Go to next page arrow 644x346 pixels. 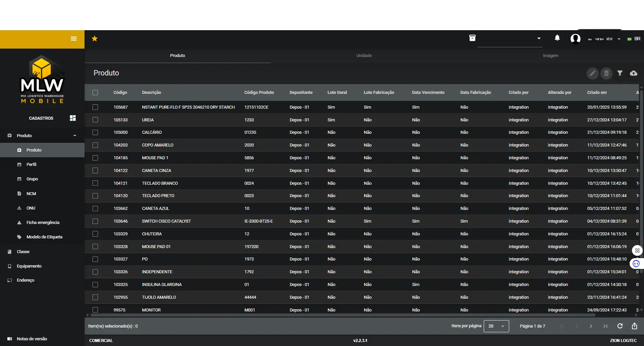pos(591,326)
